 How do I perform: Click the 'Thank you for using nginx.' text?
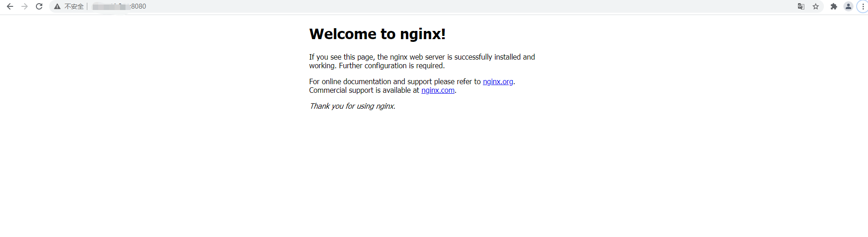click(352, 106)
